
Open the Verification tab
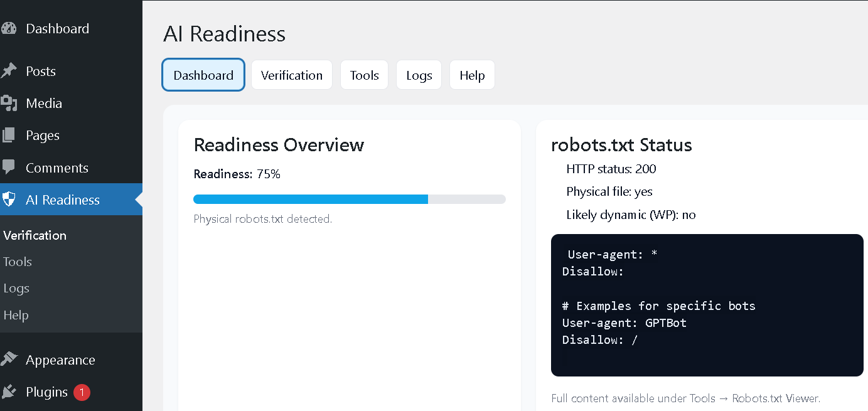(x=291, y=75)
